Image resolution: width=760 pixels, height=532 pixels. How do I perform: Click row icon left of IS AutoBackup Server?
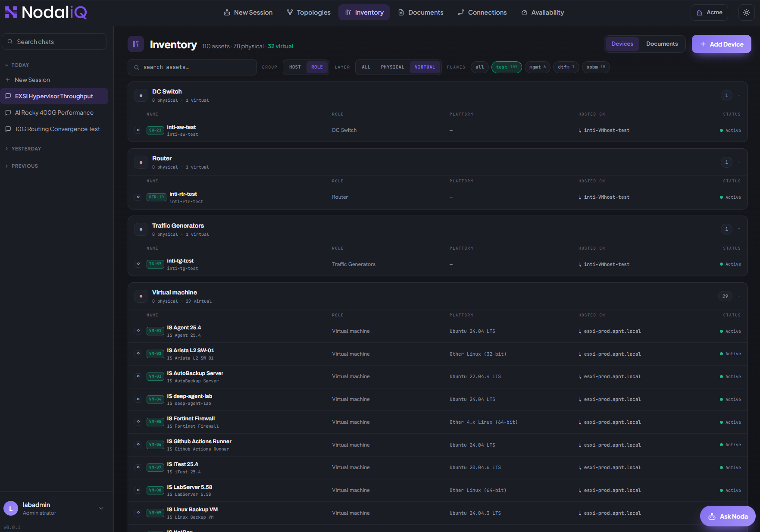click(138, 376)
